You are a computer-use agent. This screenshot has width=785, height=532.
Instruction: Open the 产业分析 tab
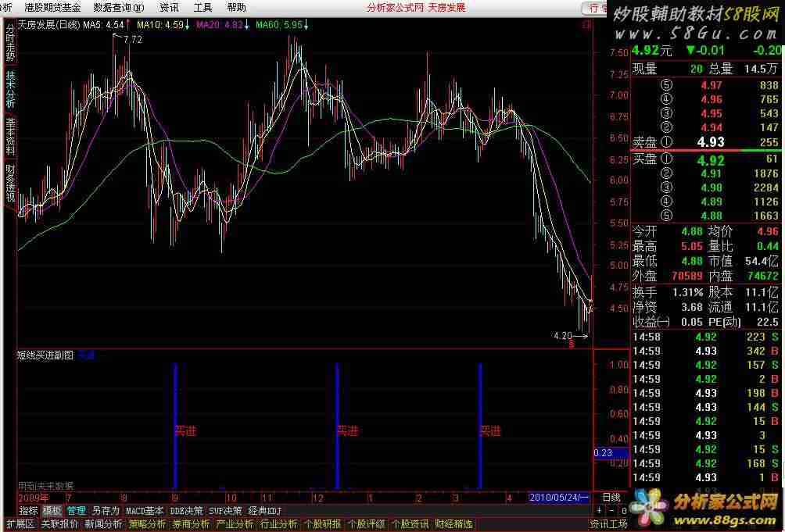point(235,524)
